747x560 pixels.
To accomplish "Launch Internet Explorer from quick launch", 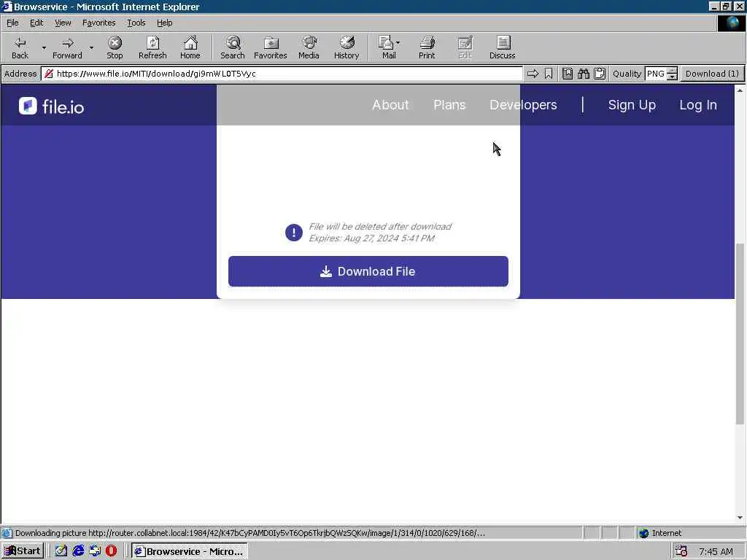I will [x=78, y=551].
